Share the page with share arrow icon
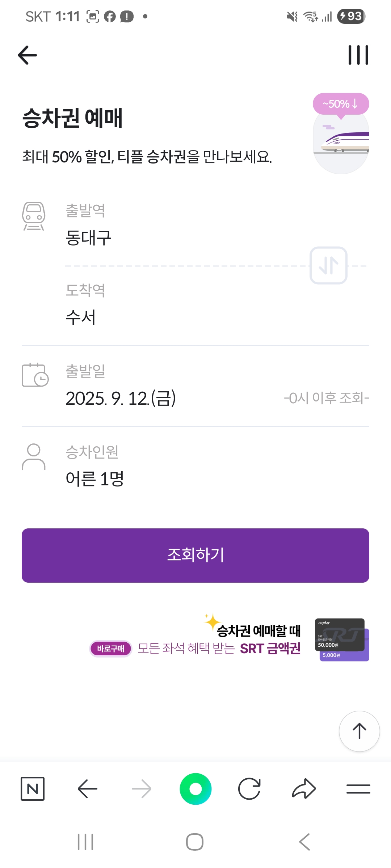391x868 pixels. (304, 788)
